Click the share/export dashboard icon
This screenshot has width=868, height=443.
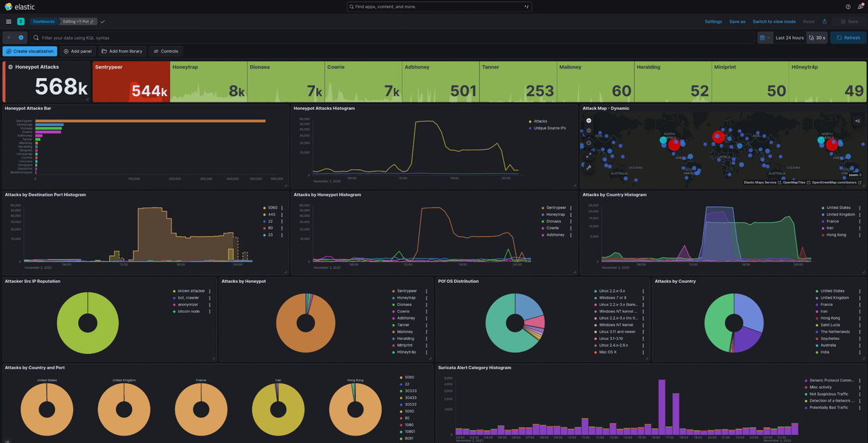click(825, 22)
